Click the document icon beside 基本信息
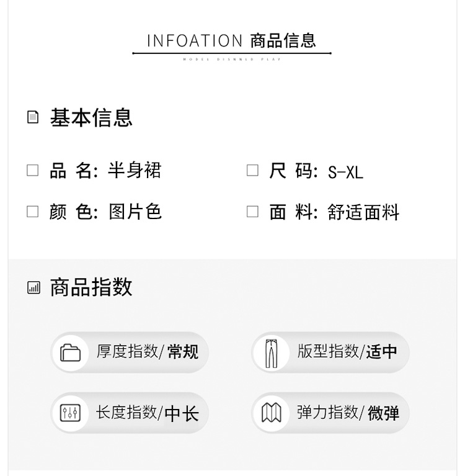This screenshot has height=476, width=465. 33,117
